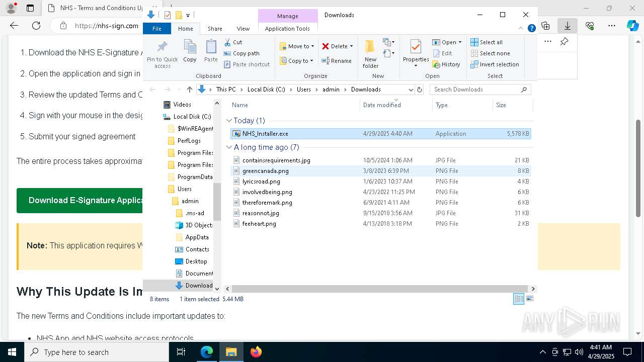Screen dimensions: 644x362
Task: Click the Search Downloads field
Action: click(x=480, y=89)
